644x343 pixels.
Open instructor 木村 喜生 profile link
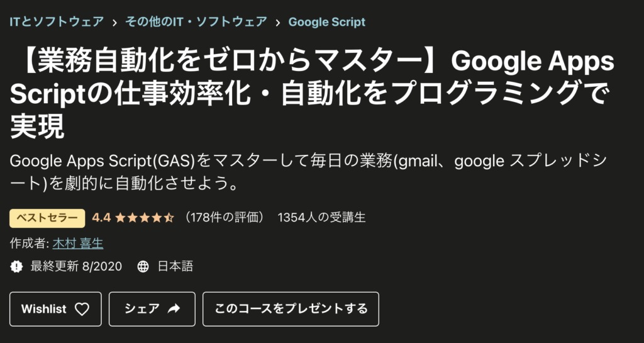78,243
